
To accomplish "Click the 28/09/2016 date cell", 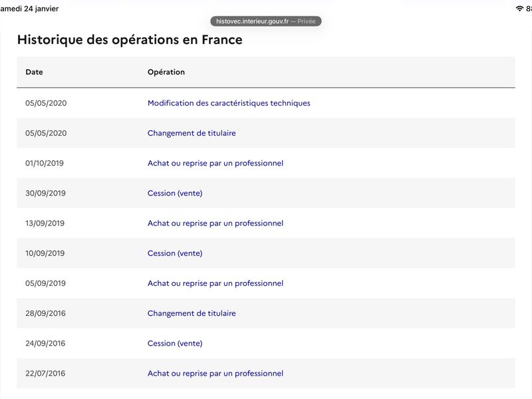I will [45, 313].
